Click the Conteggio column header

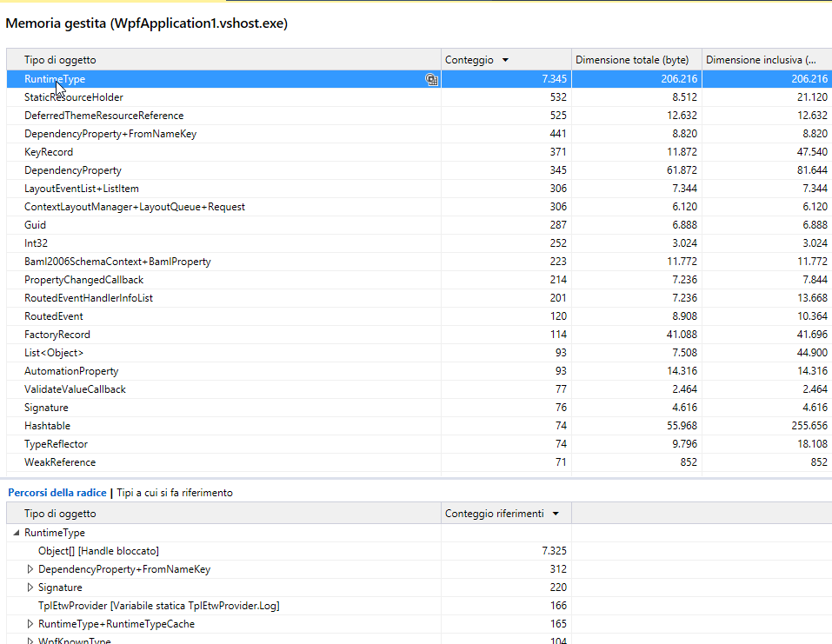[x=506, y=60]
